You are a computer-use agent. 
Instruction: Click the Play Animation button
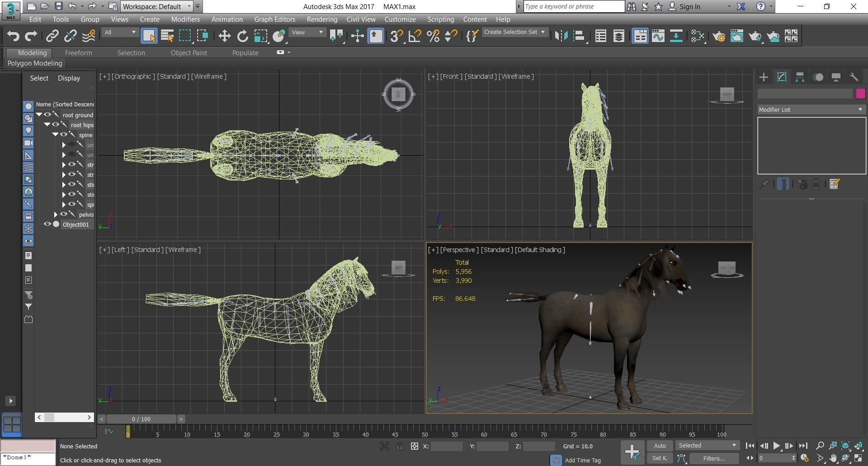(777, 446)
